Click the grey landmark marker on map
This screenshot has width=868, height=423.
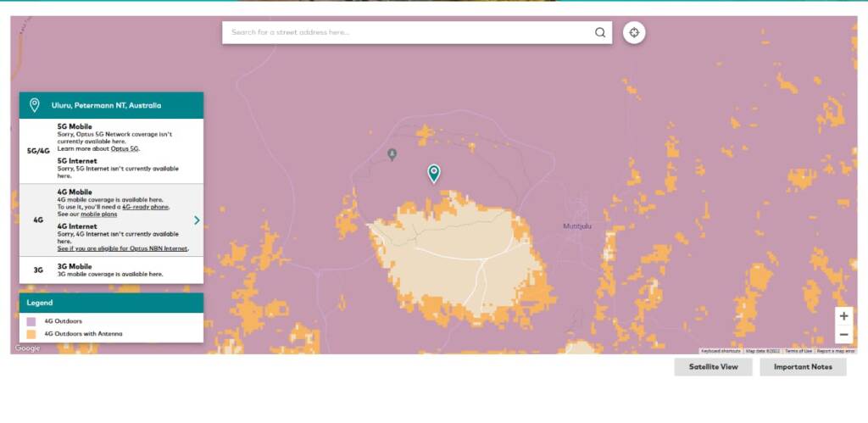pos(392,154)
